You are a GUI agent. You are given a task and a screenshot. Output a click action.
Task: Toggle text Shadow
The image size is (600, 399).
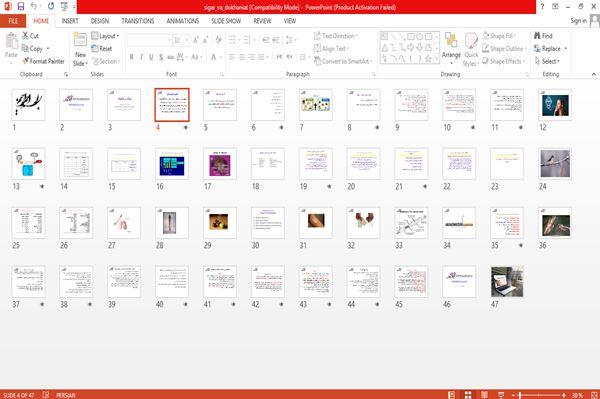pyautogui.click(x=161, y=57)
